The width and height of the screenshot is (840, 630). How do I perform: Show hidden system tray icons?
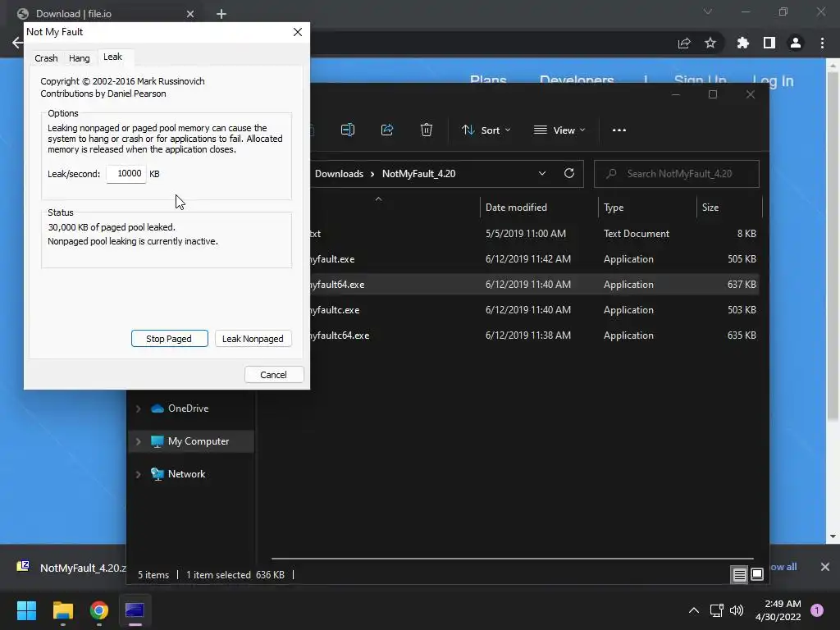tap(694, 610)
